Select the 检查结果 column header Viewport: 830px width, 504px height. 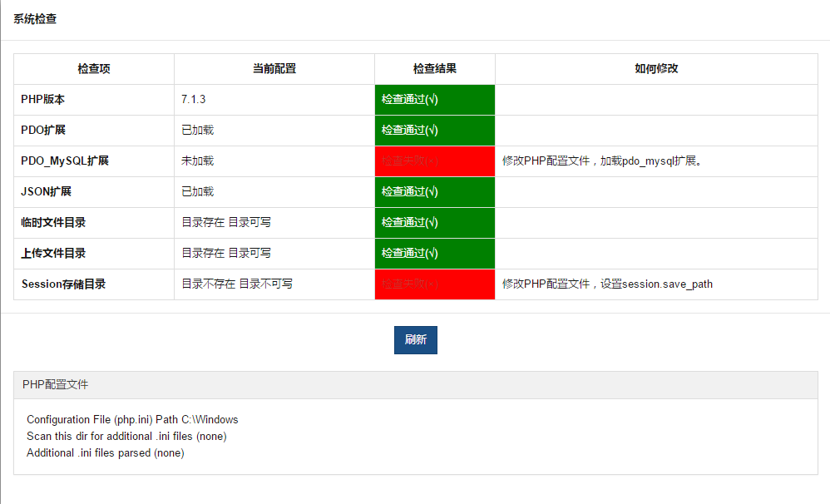click(435, 69)
